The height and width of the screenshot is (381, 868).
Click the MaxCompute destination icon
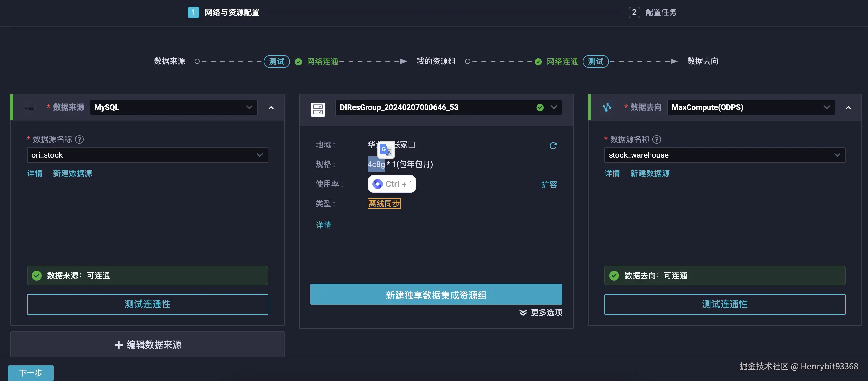click(x=607, y=107)
